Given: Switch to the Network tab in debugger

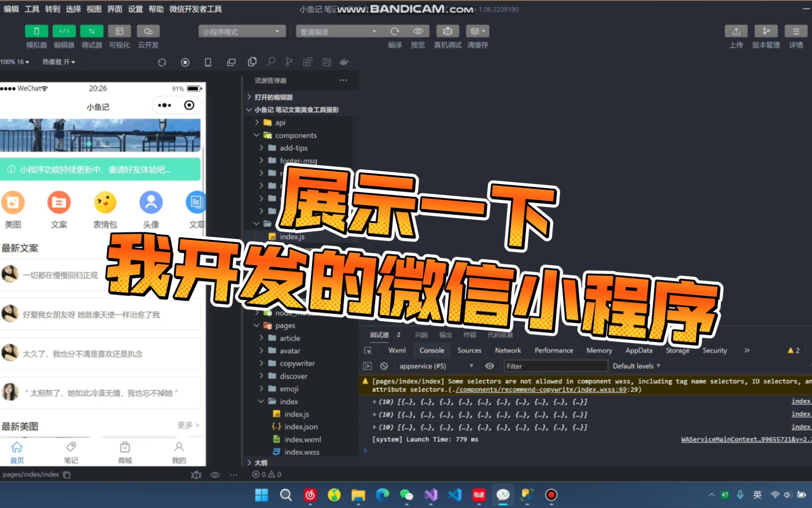Looking at the screenshot, I should (x=507, y=350).
